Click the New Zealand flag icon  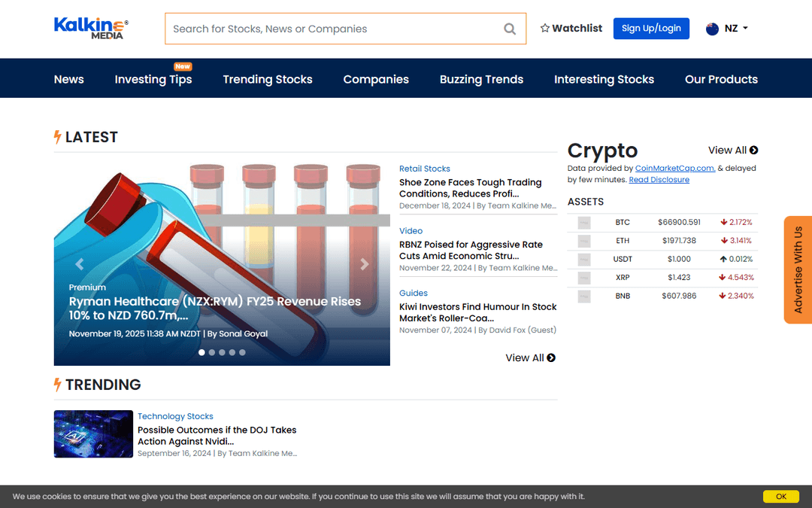tap(713, 29)
